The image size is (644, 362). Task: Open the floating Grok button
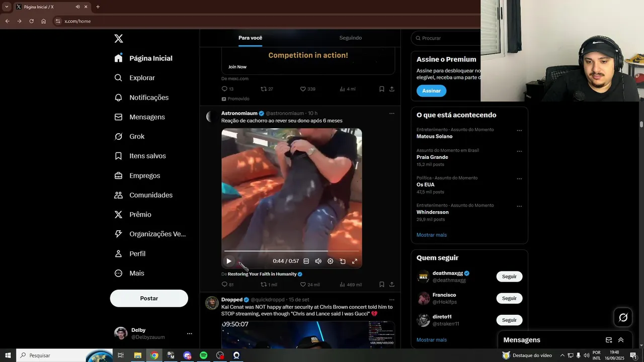623,317
